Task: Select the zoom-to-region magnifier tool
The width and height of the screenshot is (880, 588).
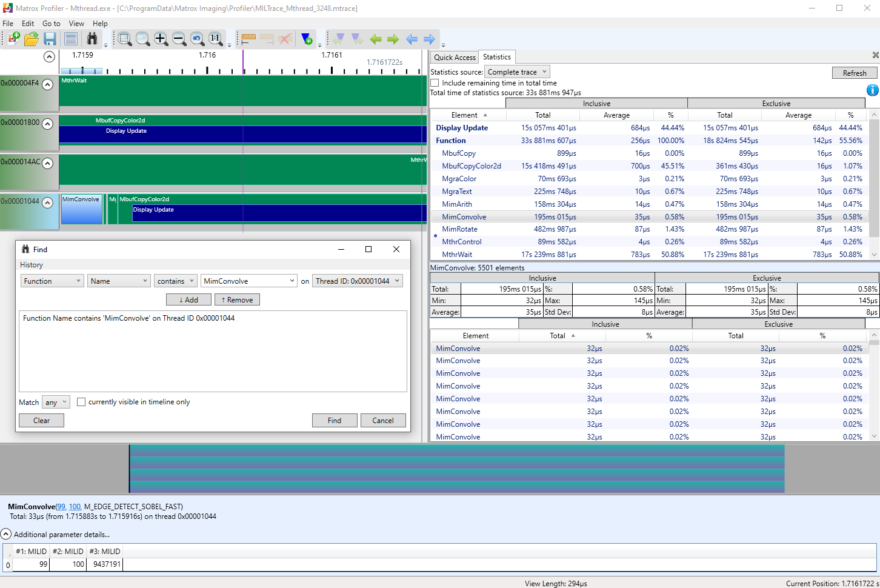Action: [x=124, y=39]
